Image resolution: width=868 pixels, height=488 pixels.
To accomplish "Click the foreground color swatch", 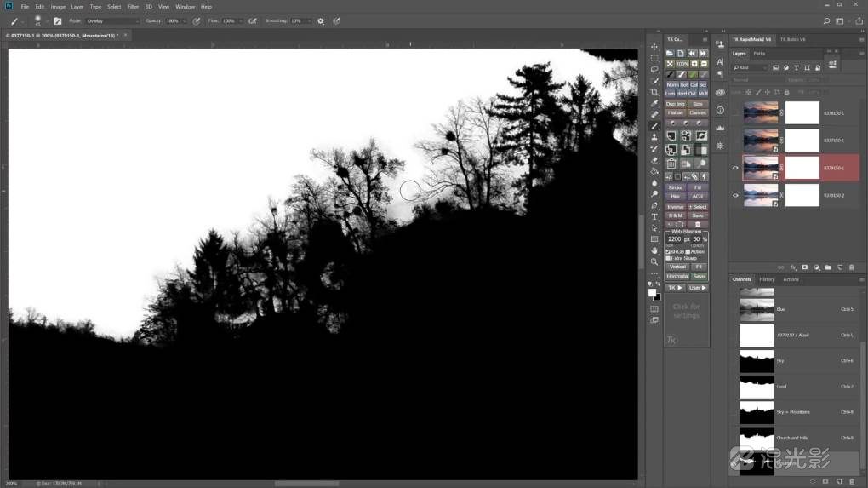I will coord(652,293).
